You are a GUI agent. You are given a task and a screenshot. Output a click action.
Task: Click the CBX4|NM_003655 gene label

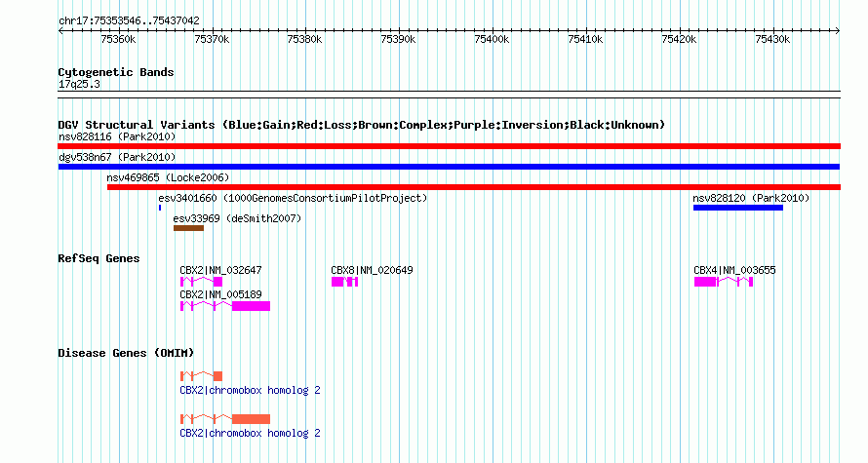[734, 271]
